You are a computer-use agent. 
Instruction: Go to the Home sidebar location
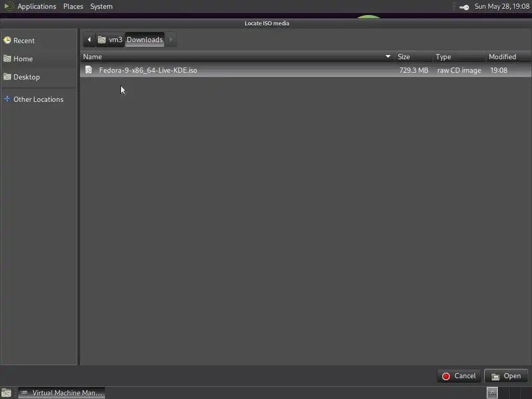pos(38,59)
